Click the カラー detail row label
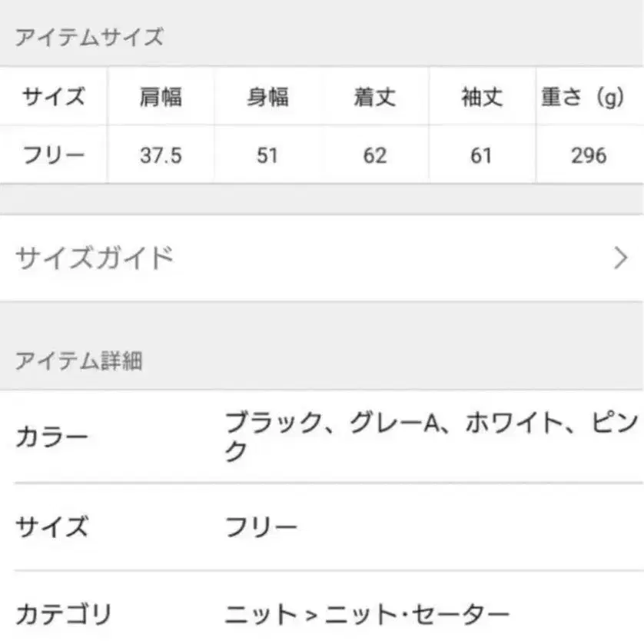 [51, 437]
